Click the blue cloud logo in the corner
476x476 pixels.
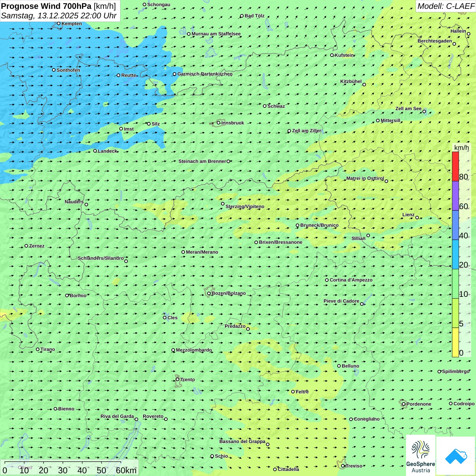click(x=456, y=456)
